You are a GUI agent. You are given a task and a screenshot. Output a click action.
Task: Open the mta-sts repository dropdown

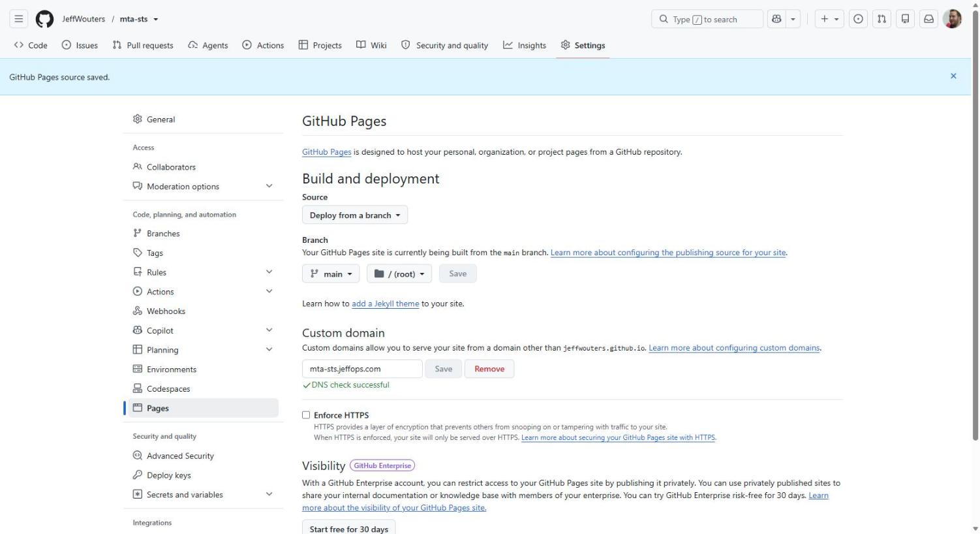(139, 19)
